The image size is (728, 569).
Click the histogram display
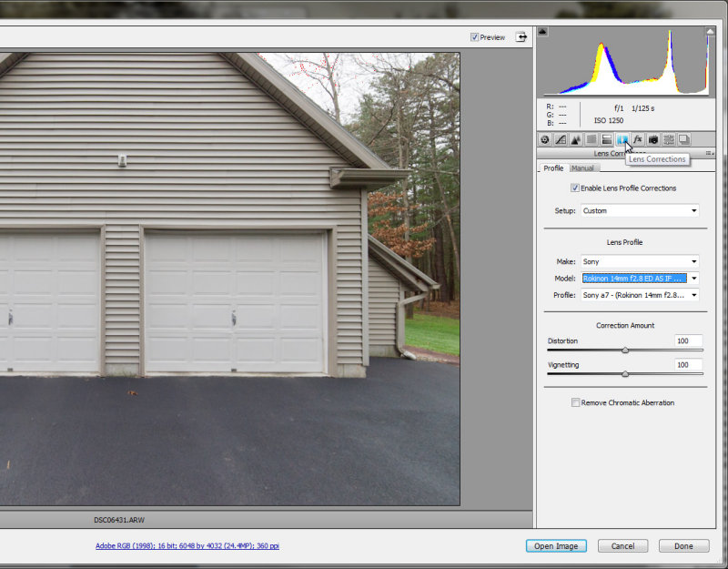pyautogui.click(x=626, y=61)
